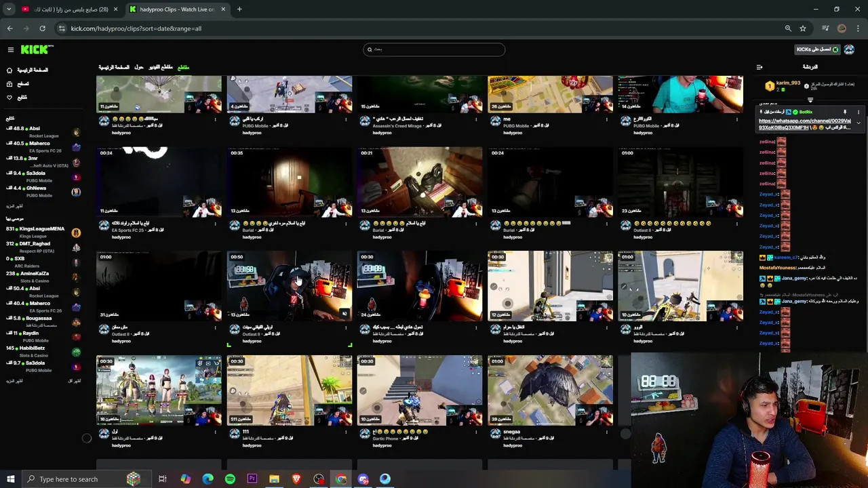
Task: Open the pinned BotRix message options menu
Action: [858, 112]
